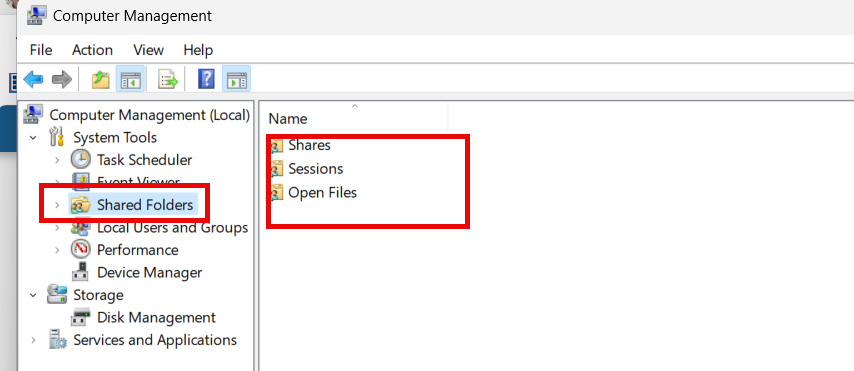Toggle Show/Hide Action Pane toolbar icon
854x371 pixels.
coord(237,80)
